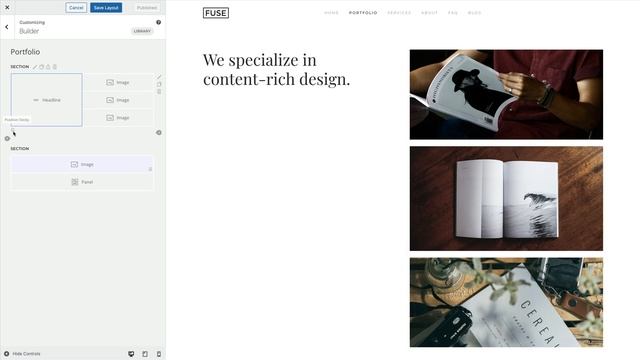Click the 'We specialize in content-rich design.' headline
The height and width of the screenshot is (360, 640).
coord(276,69)
